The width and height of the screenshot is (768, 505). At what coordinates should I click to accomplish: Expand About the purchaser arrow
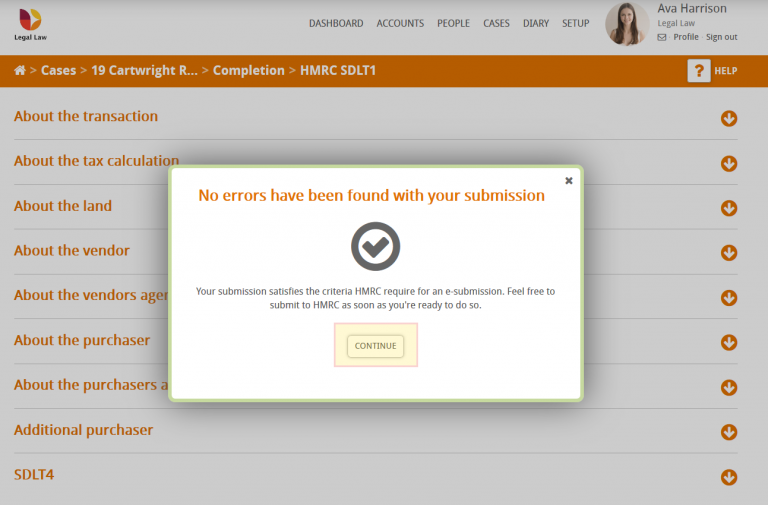[x=729, y=342]
